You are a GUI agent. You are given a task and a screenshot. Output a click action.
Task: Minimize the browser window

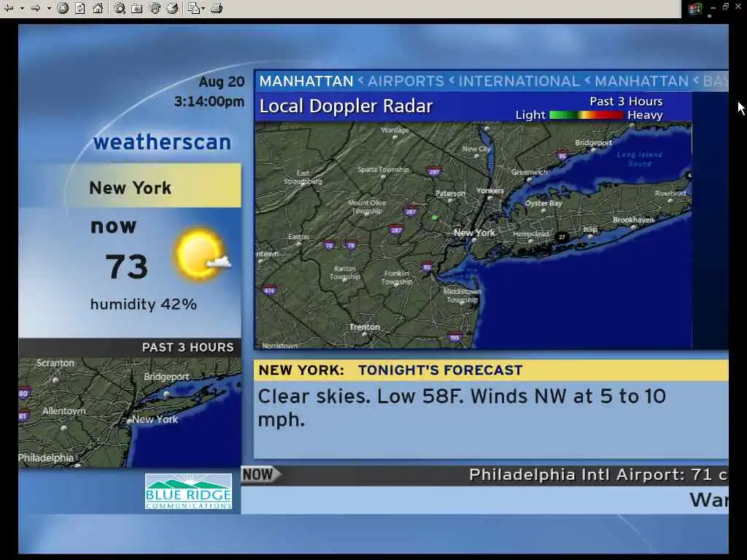pyautogui.click(x=713, y=7)
